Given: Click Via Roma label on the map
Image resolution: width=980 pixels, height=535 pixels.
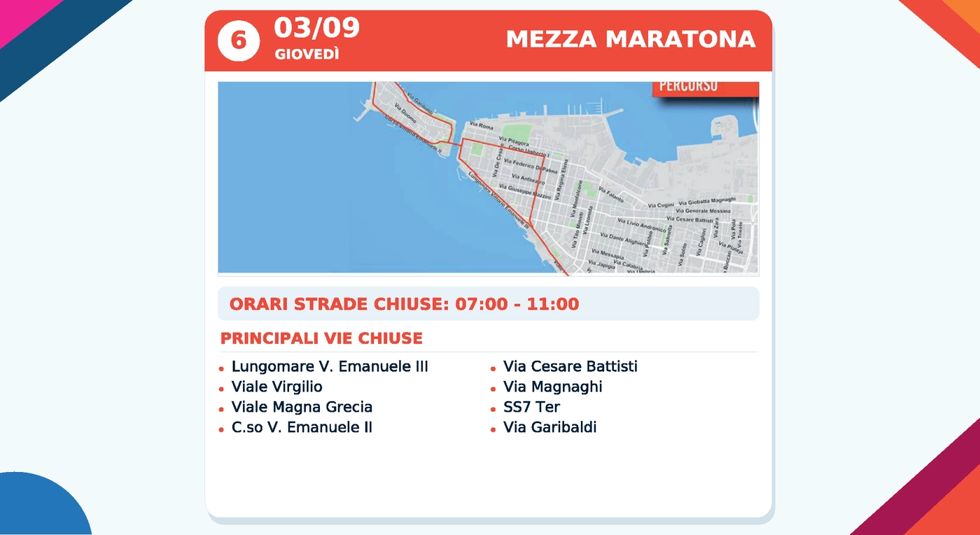Looking at the screenshot, I should click(x=482, y=127).
